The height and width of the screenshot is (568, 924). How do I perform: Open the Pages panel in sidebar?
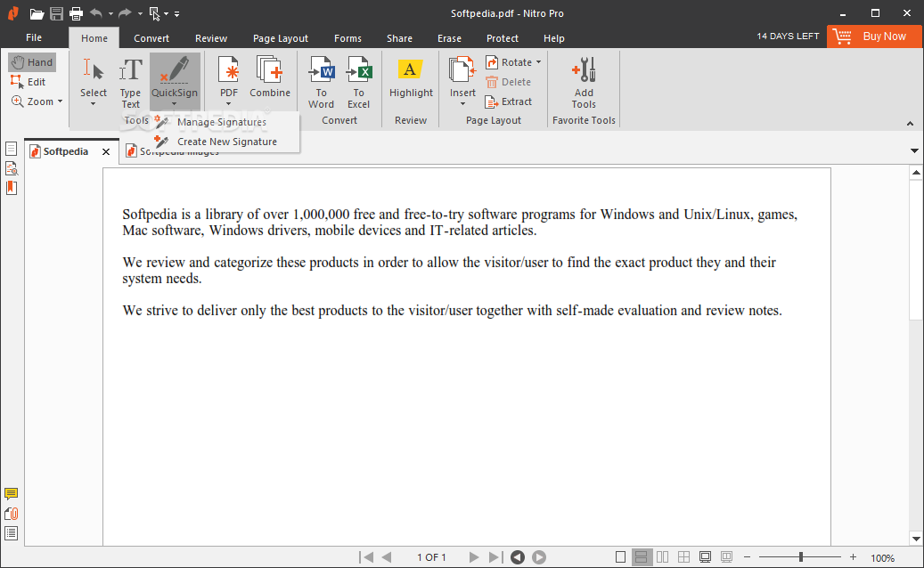pyautogui.click(x=12, y=149)
